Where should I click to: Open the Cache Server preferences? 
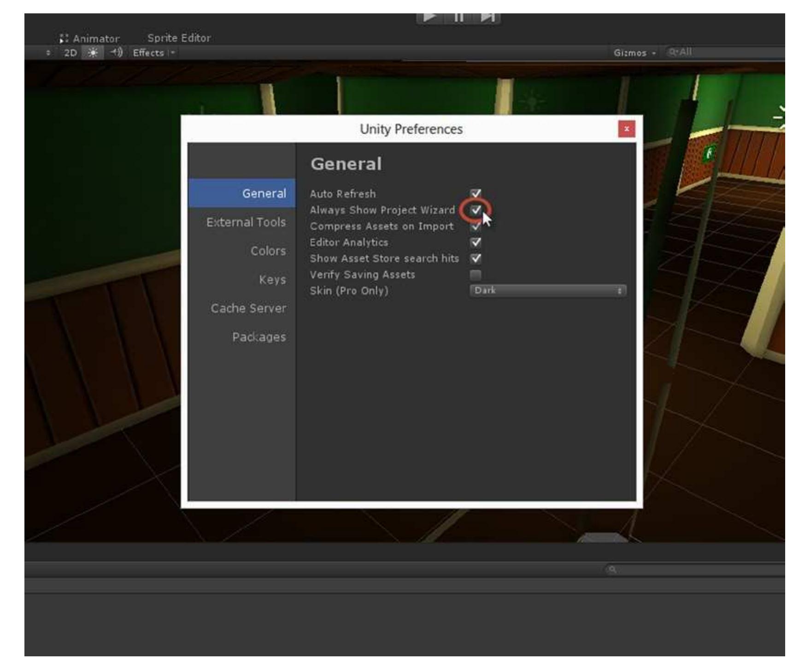(248, 309)
